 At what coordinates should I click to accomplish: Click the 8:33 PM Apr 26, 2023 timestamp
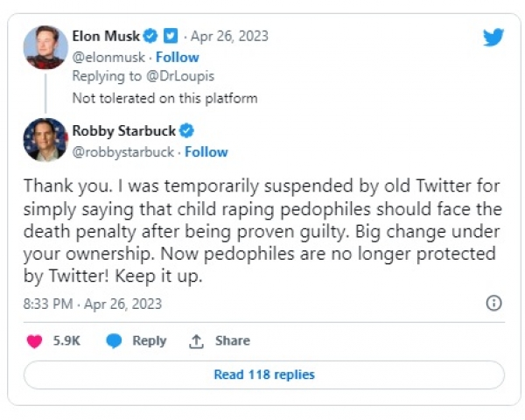[93, 304]
